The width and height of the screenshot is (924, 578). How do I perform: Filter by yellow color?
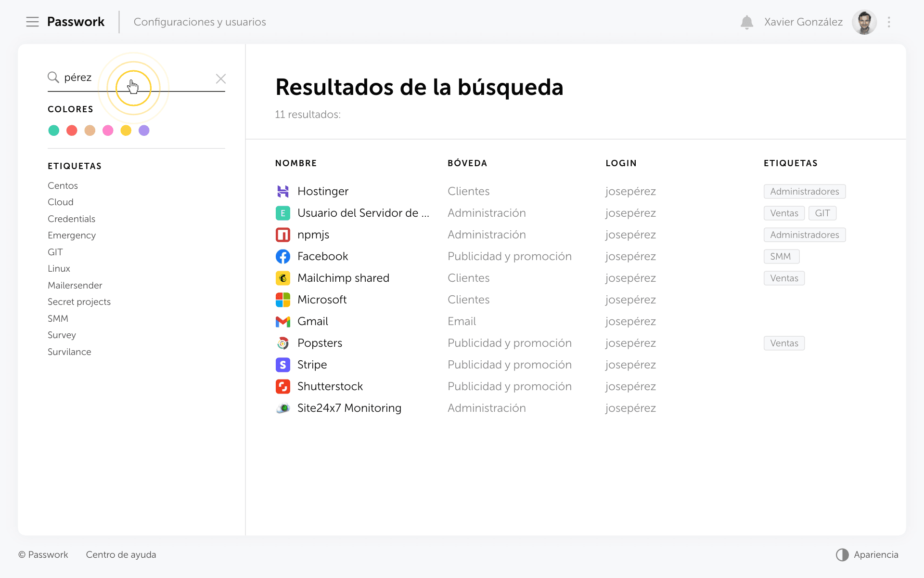point(126,131)
